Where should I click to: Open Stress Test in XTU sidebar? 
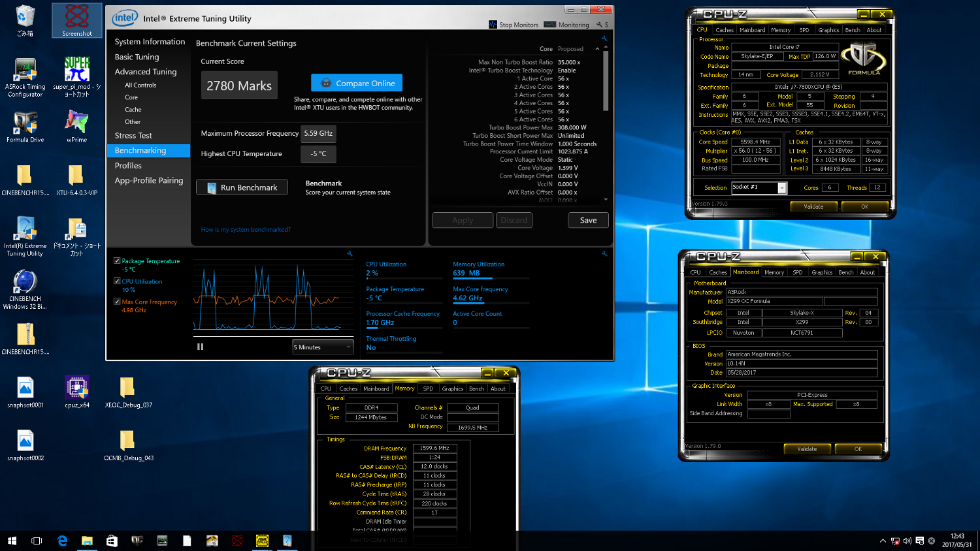pyautogui.click(x=133, y=135)
